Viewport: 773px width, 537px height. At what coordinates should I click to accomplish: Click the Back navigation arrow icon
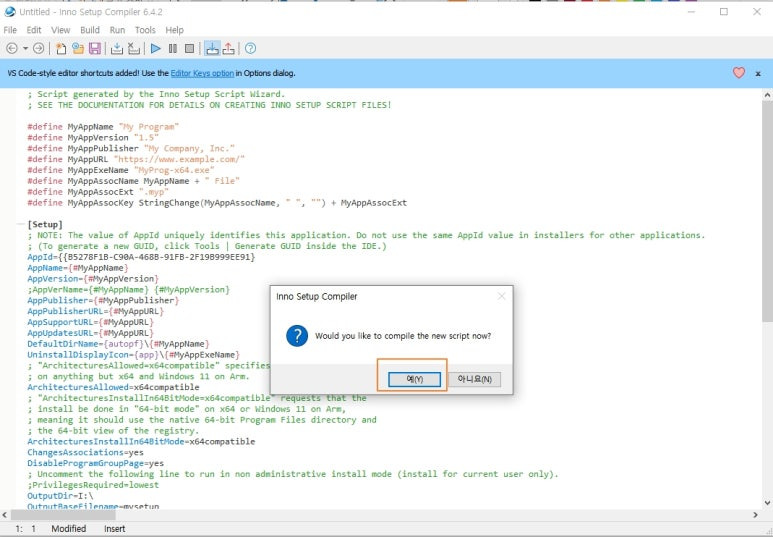(x=12, y=48)
